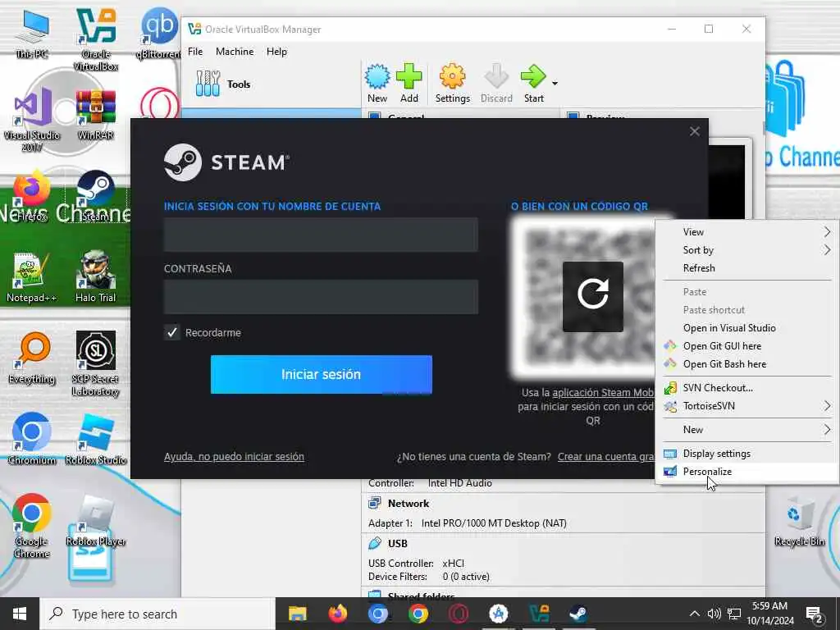The height and width of the screenshot is (630, 840).
Task: Open the volume speaker tray icon
Action: pos(714,614)
